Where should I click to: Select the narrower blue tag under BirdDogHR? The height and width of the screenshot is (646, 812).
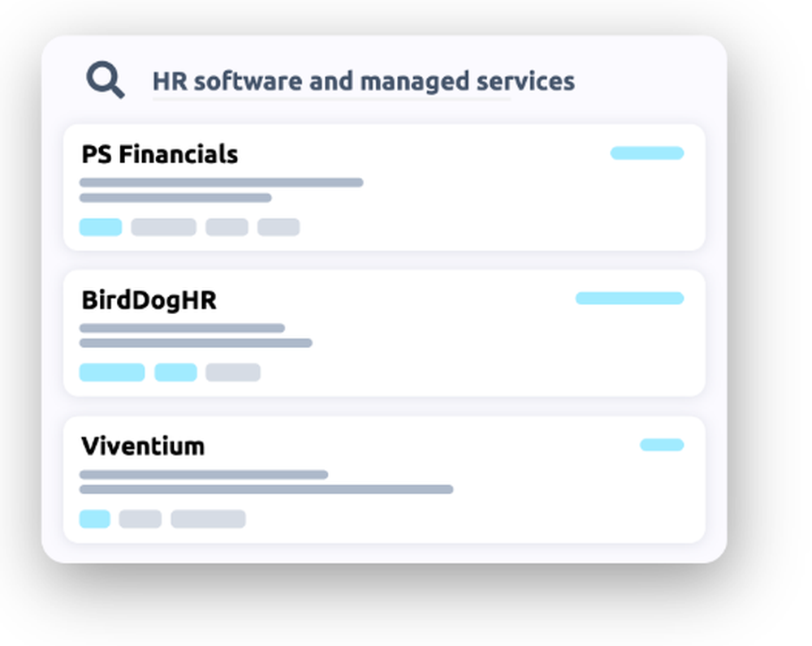tap(175, 373)
